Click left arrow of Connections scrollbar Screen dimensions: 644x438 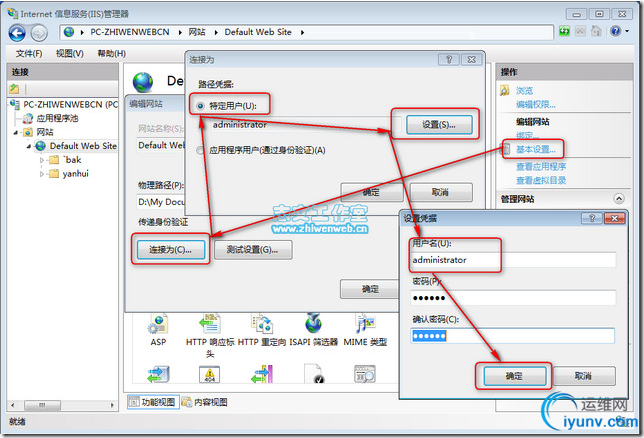click(x=13, y=405)
